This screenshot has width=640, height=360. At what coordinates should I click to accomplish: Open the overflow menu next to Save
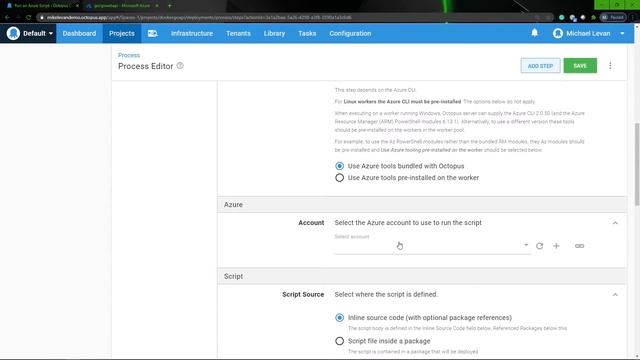point(610,66)
